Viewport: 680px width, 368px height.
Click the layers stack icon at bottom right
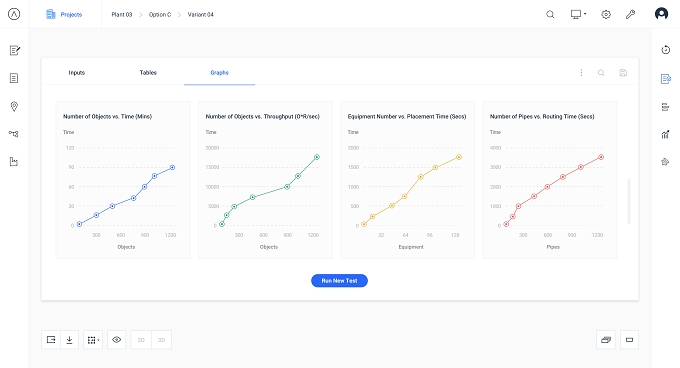click(x=606, y=339)
